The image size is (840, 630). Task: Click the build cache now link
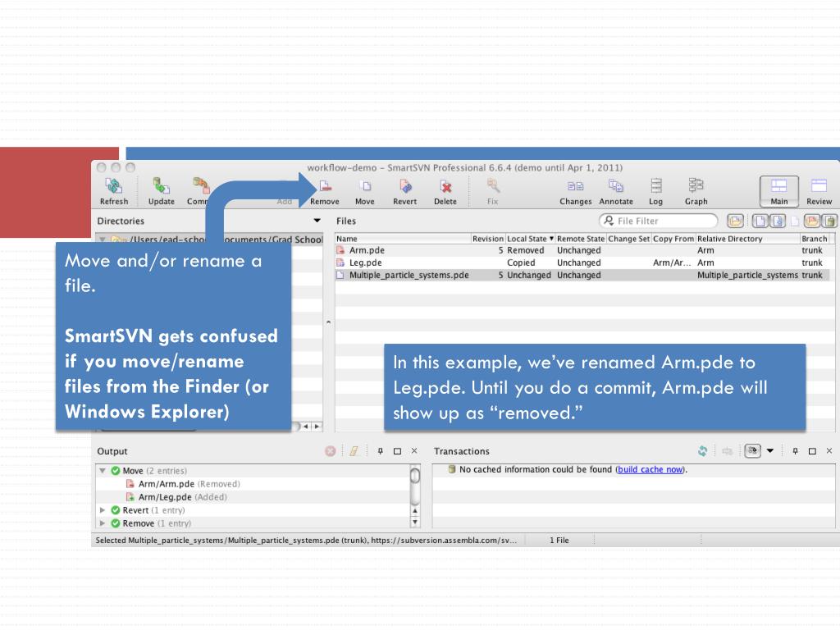pyautogui.click(x=651, y=469)
